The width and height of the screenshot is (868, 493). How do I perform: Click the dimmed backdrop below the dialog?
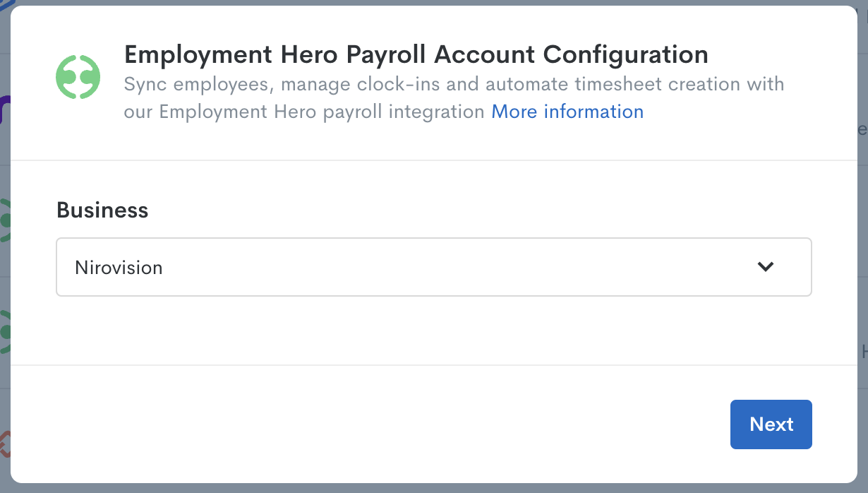(434, 488)
